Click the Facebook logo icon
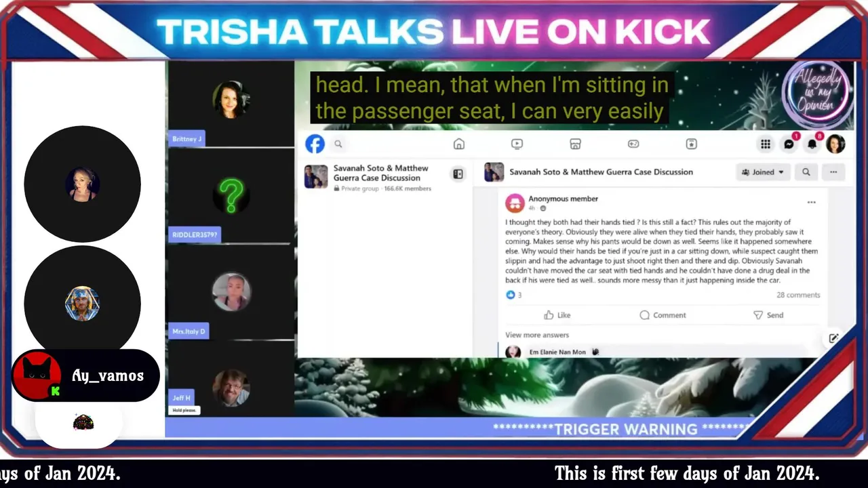Screen dimensions: 868x488 click(x=315, y=144)
